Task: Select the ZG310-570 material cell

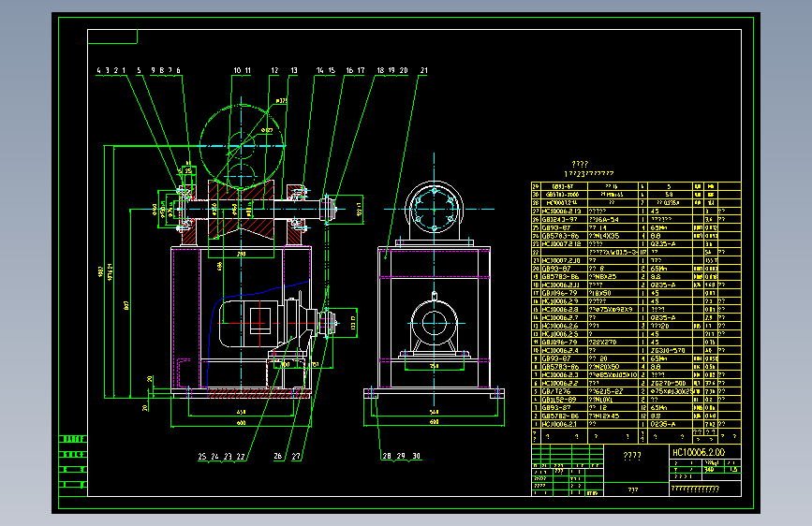Action: [670, 350]
